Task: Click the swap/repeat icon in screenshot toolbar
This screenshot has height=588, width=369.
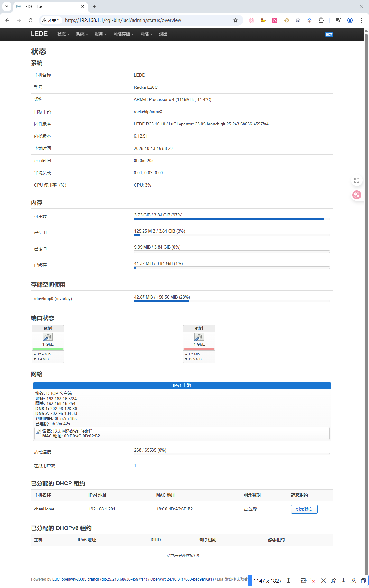Action: coord(303,581)
